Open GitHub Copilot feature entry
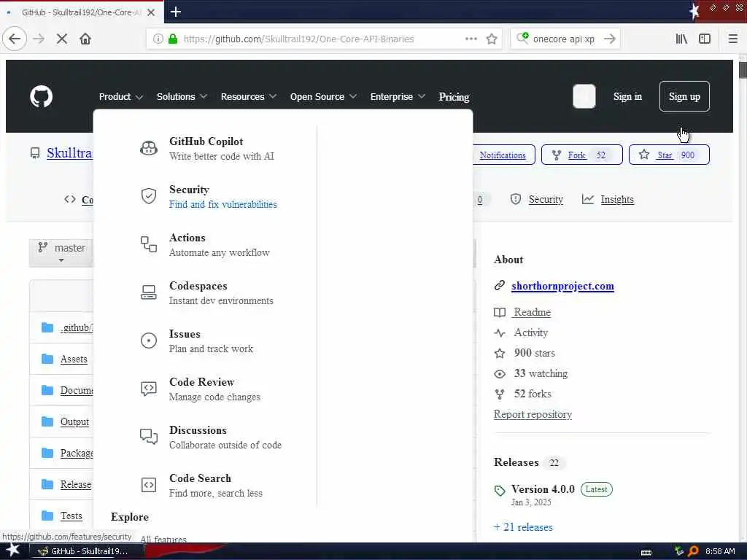The height and width of the screenshot is (560, 747). (222, 149)
